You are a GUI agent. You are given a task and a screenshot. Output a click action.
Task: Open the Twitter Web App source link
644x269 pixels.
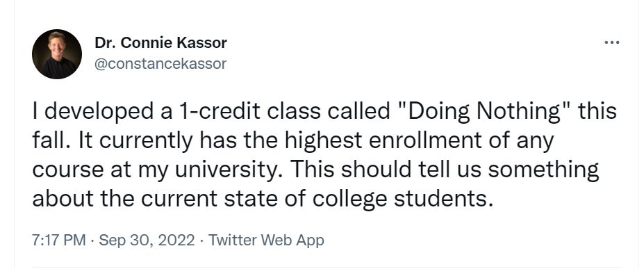coord(267,241)
